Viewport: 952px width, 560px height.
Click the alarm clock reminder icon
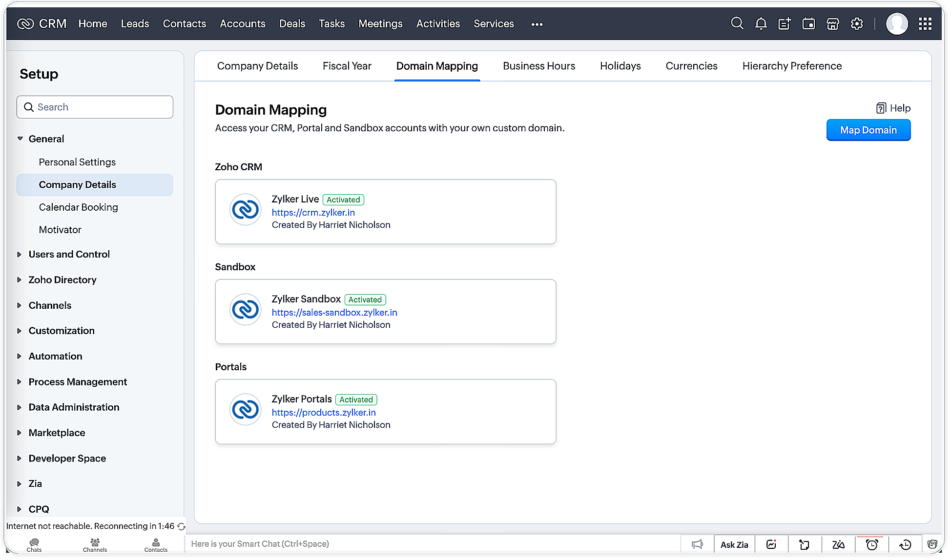(x=871, y=544)
